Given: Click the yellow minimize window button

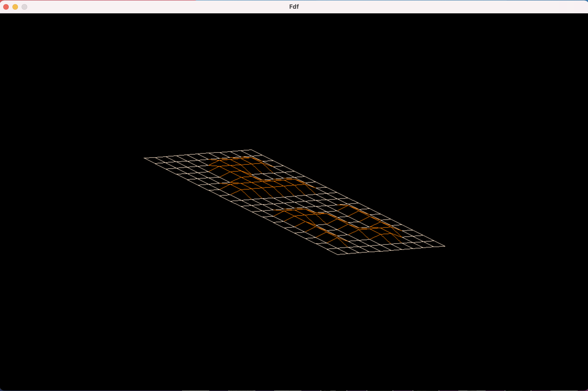Looking at the screenshot, I should [15, 7].
